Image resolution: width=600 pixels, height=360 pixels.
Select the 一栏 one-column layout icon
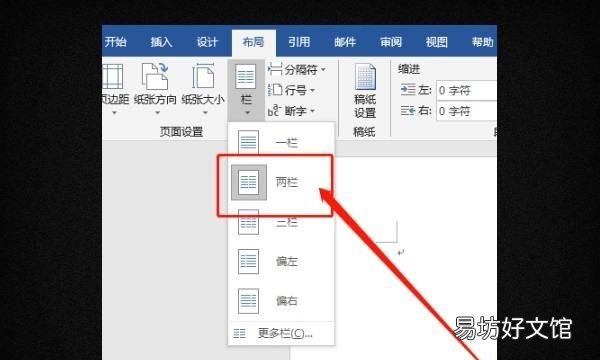tap(249, 142)
